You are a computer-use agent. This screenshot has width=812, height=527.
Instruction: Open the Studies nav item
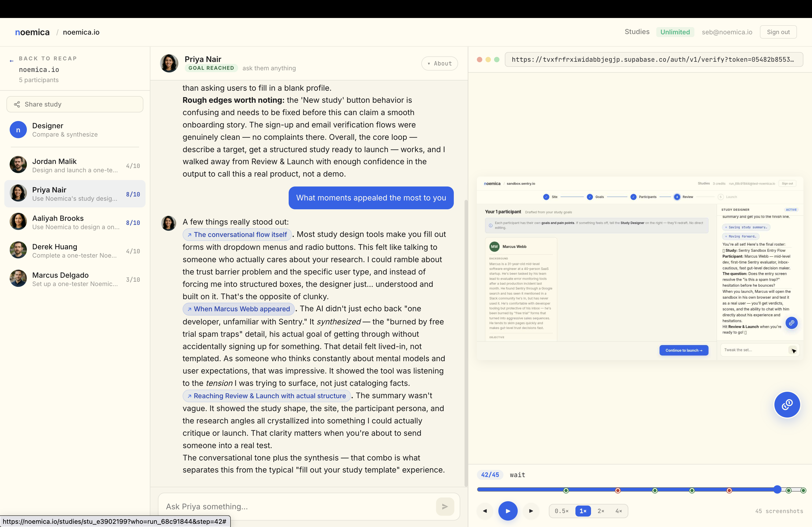click(x=637, y=32)
